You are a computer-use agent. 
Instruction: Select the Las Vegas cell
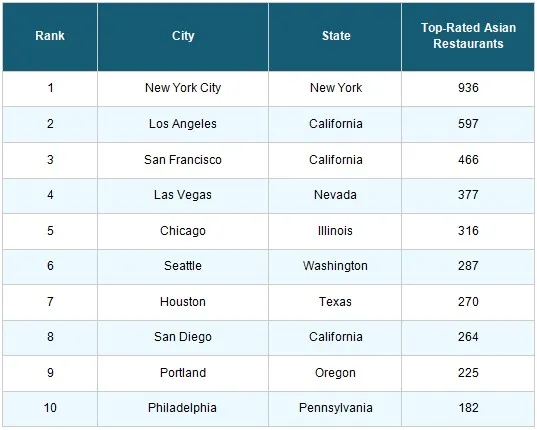click(x=183, y=195)
